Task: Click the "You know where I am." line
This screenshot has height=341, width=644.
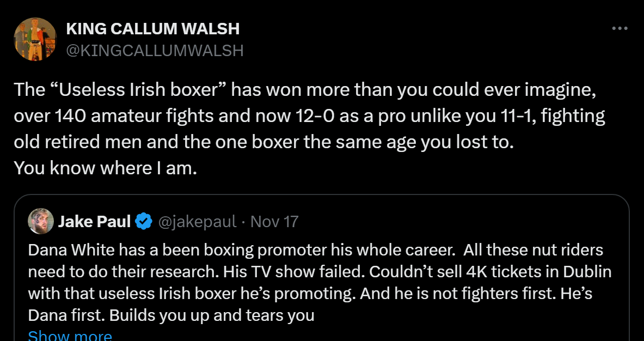Action: pos(105,168)
